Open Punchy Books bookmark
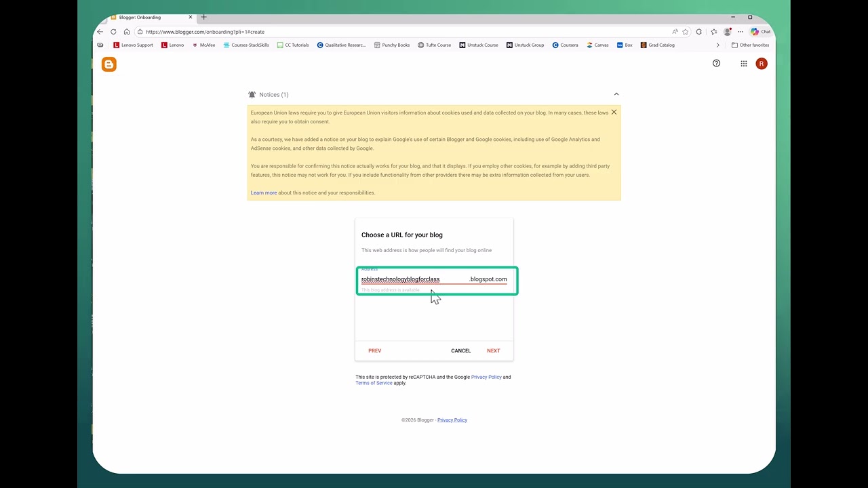868x488 pixels. click(392, 45)
